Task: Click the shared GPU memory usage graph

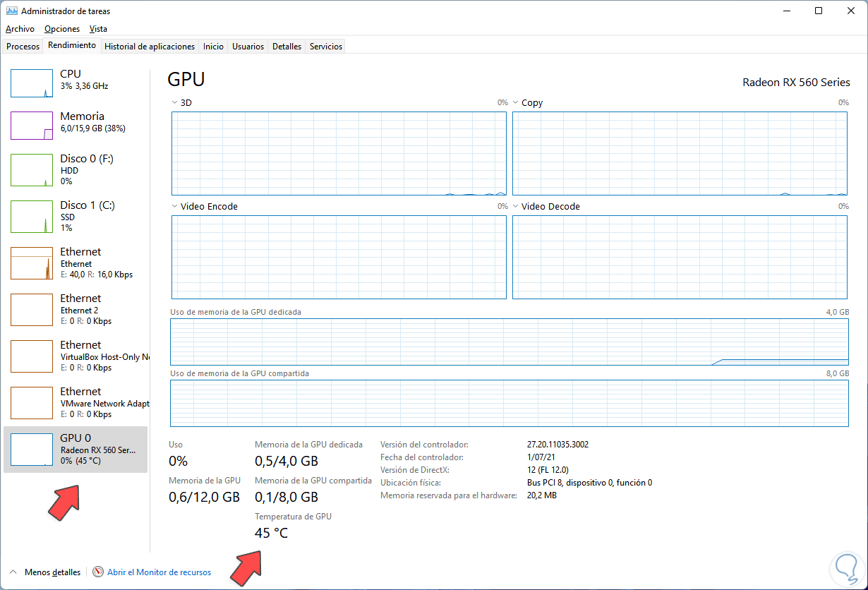Action: pos(510,404)
